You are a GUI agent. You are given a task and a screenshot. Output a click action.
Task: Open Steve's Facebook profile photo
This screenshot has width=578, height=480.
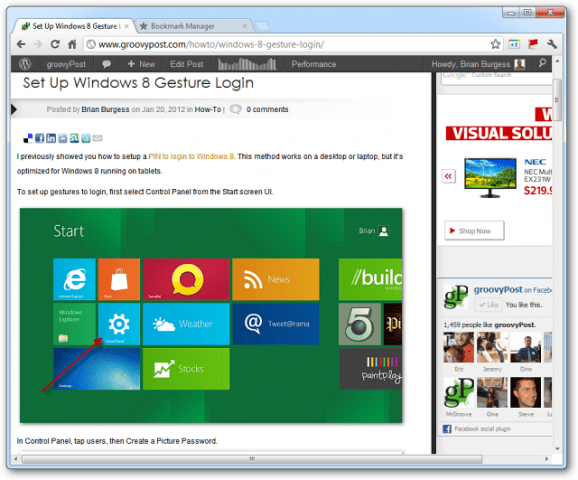pos(526,392)
